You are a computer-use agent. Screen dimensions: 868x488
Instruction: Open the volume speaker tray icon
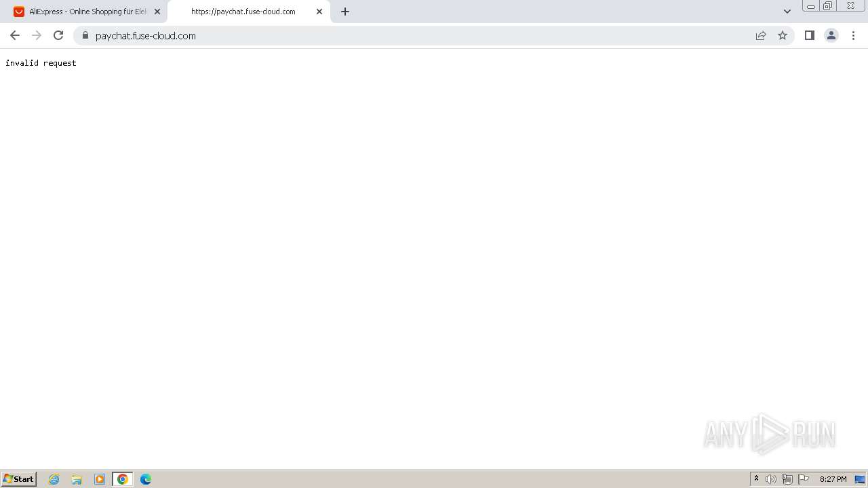[x=771, y=479]
